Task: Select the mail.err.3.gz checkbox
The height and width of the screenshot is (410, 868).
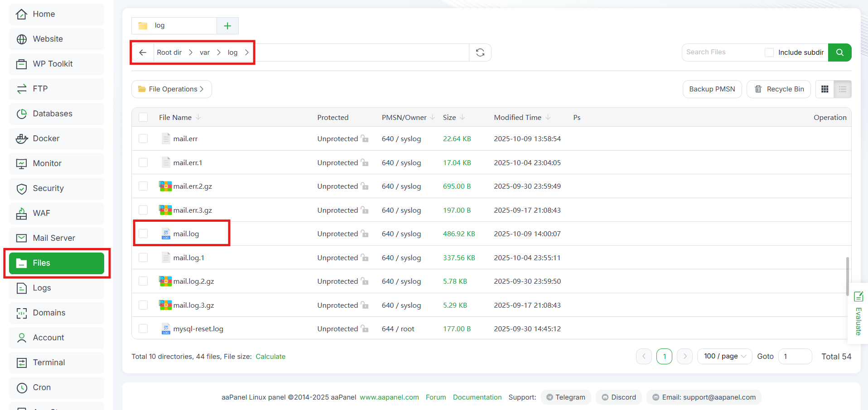Action: [143, 210]
